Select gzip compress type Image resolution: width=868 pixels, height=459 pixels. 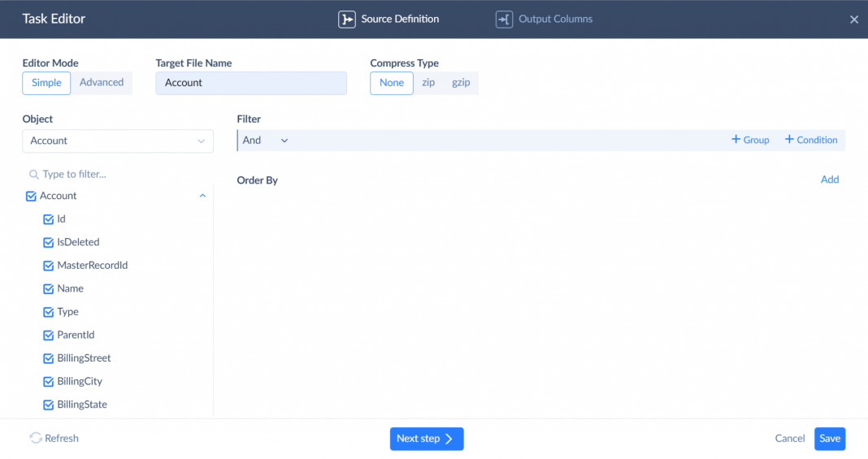click(461, 83)
